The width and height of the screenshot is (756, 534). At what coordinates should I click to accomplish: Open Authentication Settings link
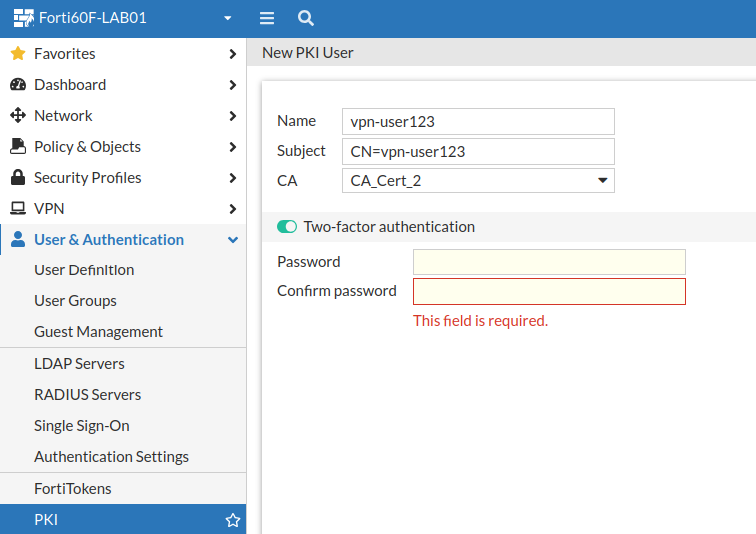[x=111, y=457]
